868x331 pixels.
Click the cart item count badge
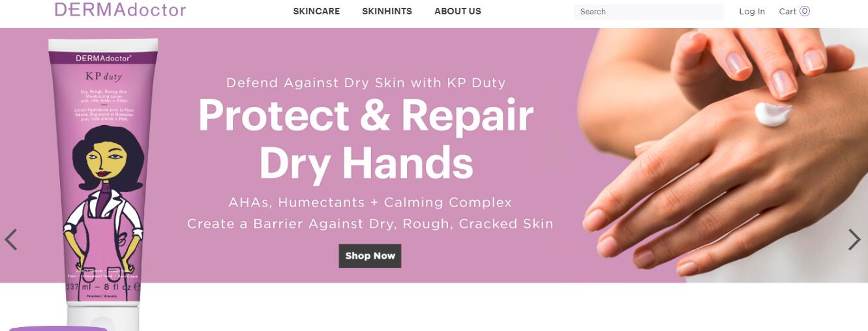pyautogui.click(x=805, y=10)
